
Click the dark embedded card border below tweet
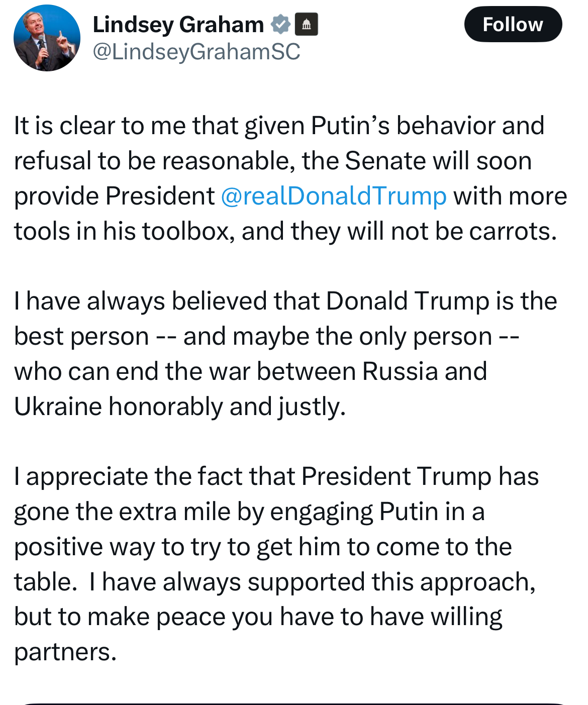294,703
